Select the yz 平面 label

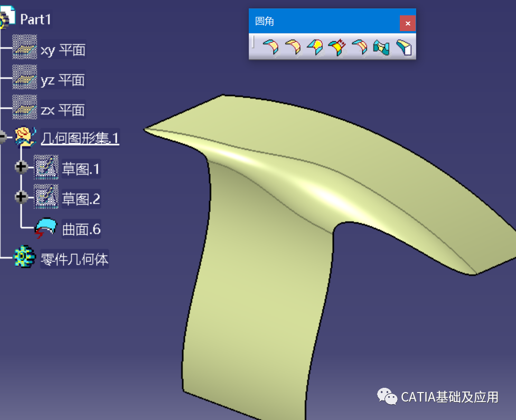click(62, 80)
